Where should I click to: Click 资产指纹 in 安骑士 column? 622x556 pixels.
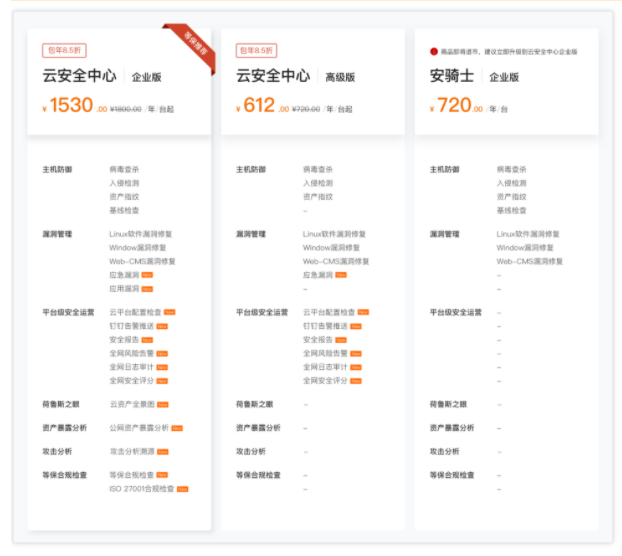tap(511, 197)
